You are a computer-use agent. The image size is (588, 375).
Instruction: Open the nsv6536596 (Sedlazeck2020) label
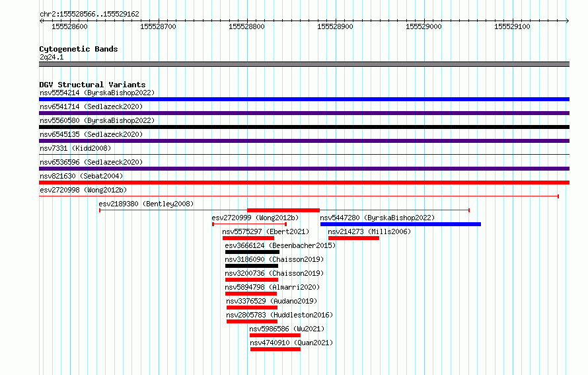(x=91, y=162)
